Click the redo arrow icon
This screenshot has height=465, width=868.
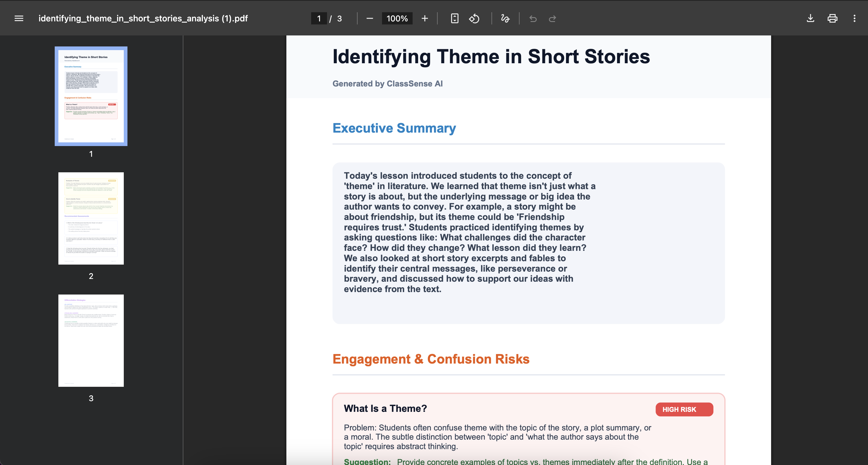tap(552, 19)
